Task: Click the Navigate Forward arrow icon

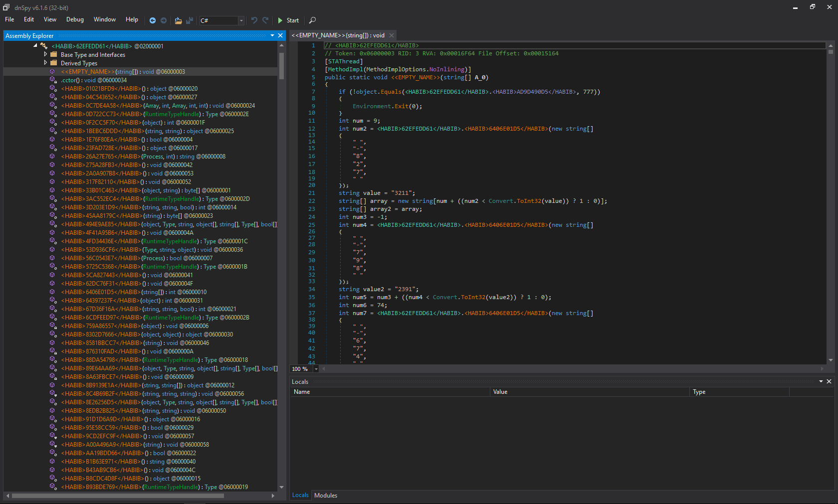Action: (x=164, y=20)
